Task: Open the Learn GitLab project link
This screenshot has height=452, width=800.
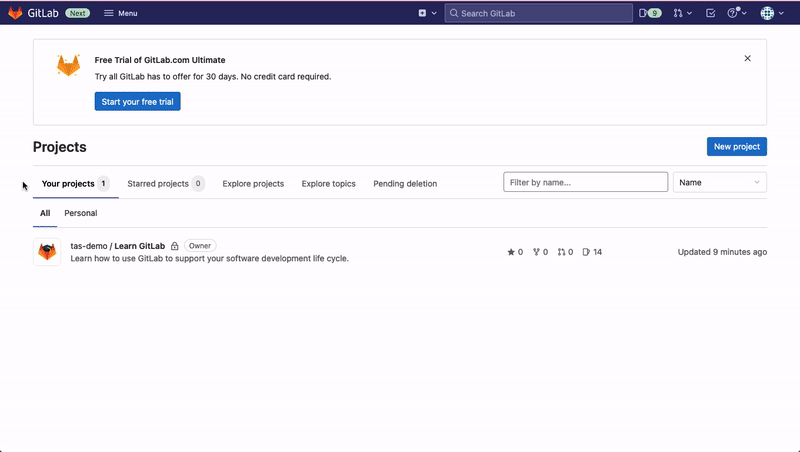Action: pos(118,246)
